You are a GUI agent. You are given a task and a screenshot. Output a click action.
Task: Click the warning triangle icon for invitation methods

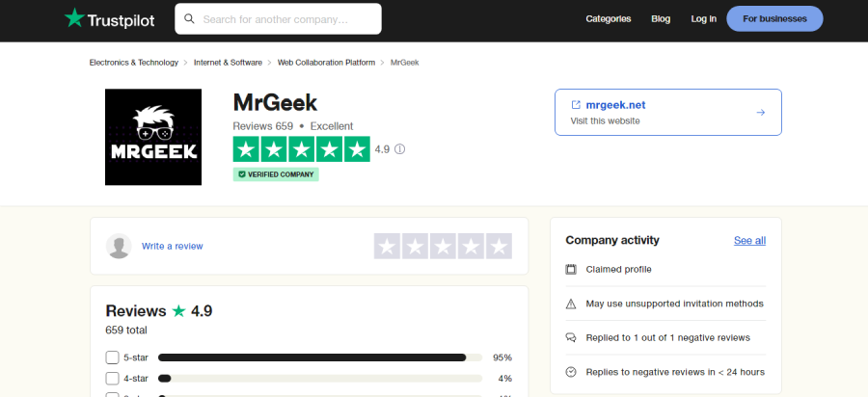click(571, 304)
